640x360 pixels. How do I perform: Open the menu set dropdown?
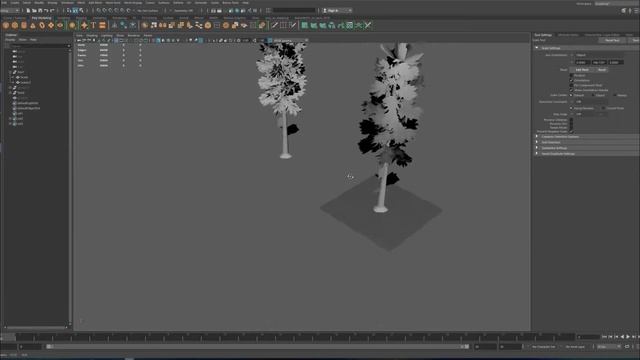coord(10,11)
